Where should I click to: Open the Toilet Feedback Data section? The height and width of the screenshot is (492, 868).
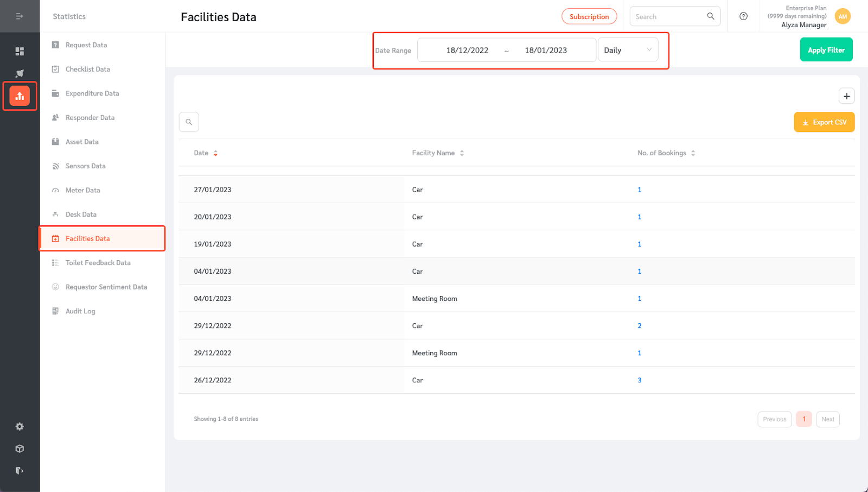pyautogui.click(x=98, y=262)
